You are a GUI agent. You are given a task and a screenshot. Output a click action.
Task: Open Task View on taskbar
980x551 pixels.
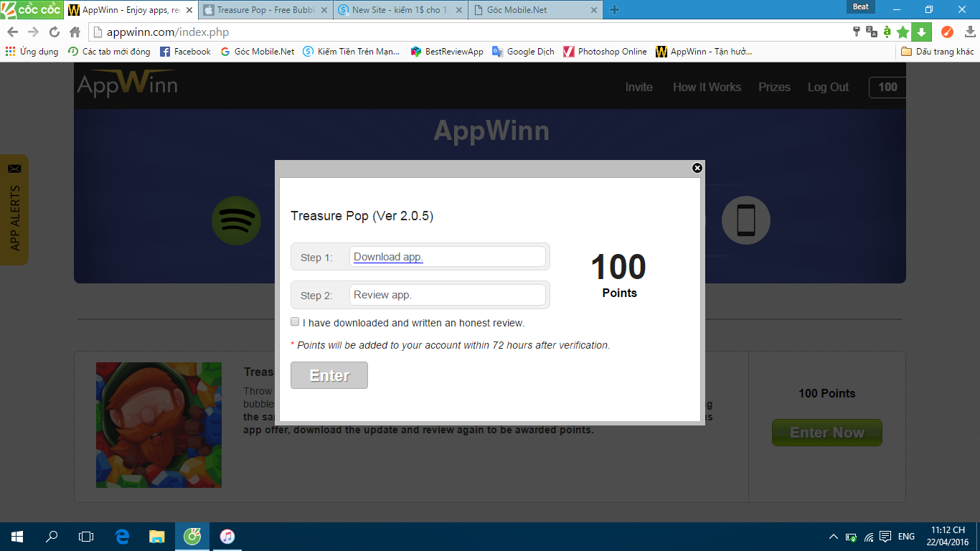click(x=86, y=537)
